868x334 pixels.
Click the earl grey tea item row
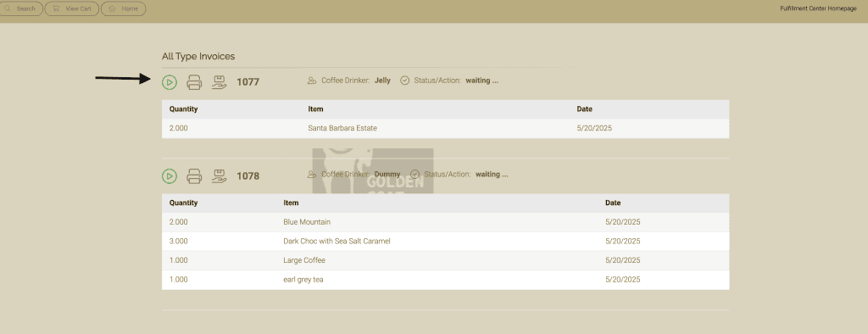(446, 280)
